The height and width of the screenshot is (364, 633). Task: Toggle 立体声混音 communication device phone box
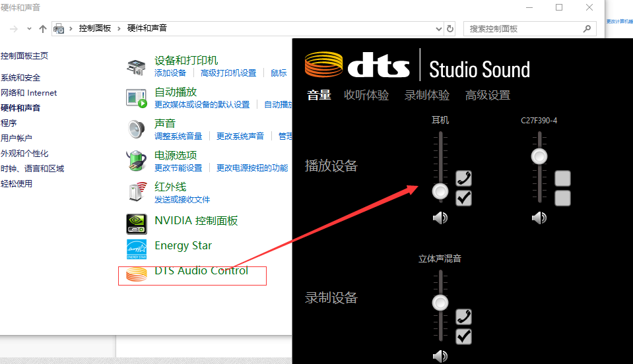coord(463,317)
